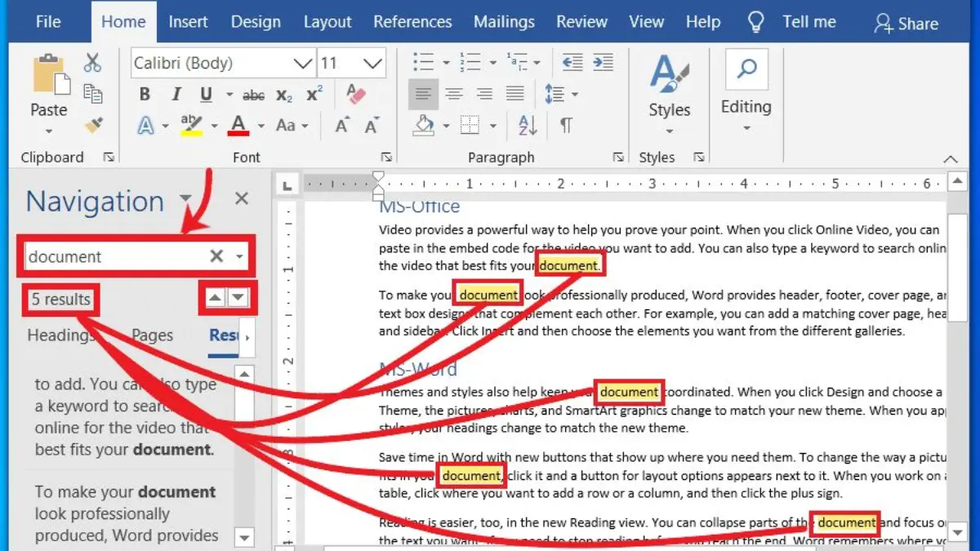Clear the Navigation search text
Screen dimensions: 980x551
216,256
